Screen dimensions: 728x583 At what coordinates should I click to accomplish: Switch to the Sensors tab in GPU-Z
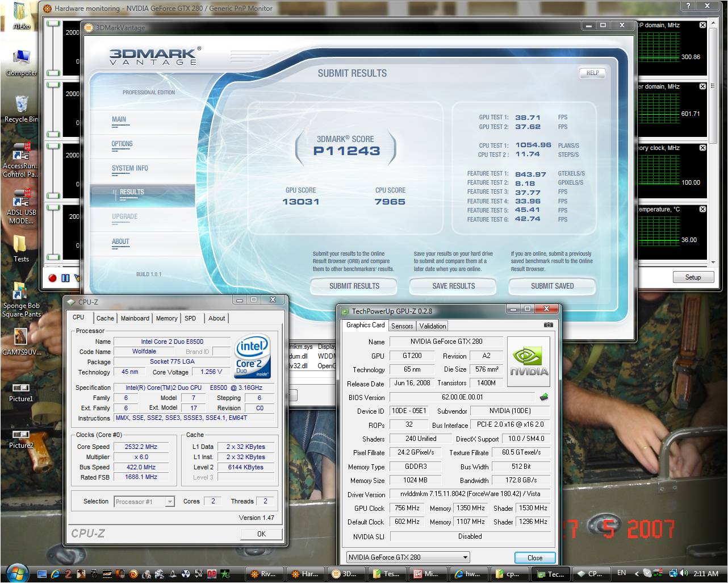(402, 326)
